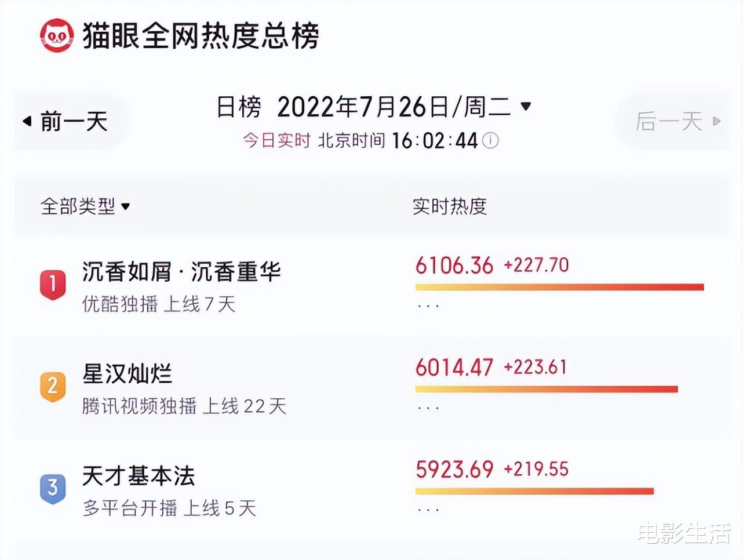
Task: Expand the 全部类型 filter dropdown
Action: tap(126, 206)
